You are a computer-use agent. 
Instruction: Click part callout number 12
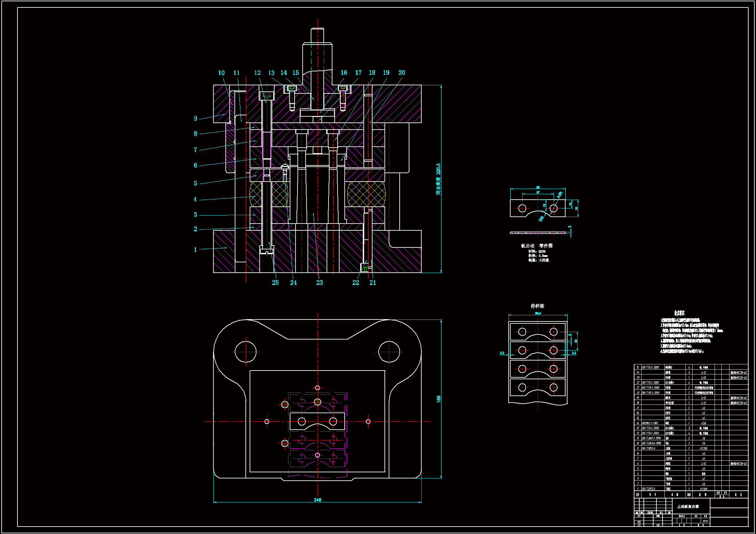257,73
